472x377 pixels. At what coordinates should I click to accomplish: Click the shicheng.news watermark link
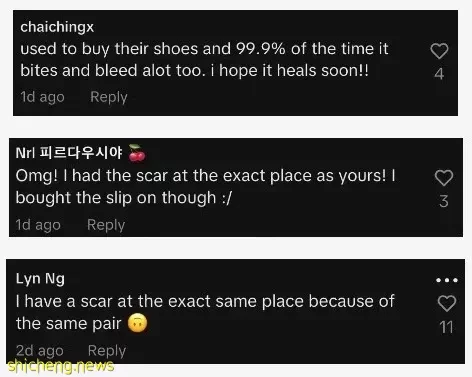click(61, 366)
